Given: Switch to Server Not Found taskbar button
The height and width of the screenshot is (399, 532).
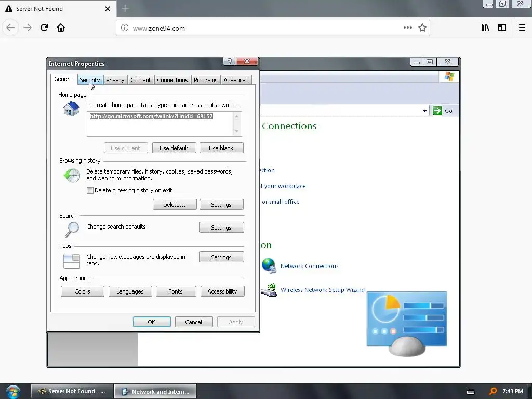Looking at the screenshot, I should click(72, 391).
